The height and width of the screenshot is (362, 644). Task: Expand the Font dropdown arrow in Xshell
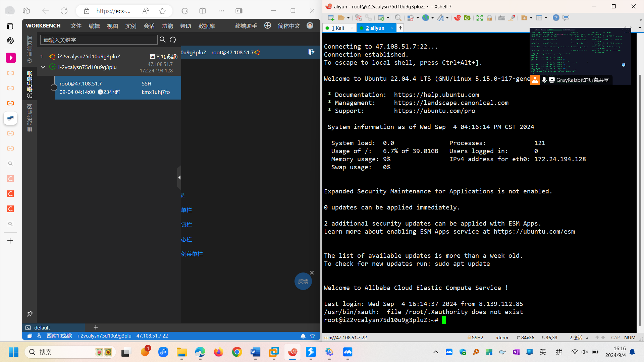tap(447, 18)
